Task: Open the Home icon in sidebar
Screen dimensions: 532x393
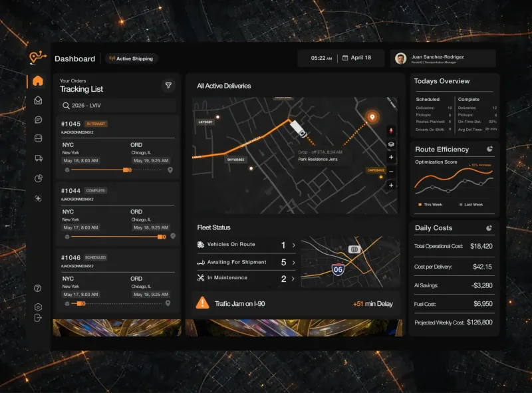Action: tap(38, 80)
